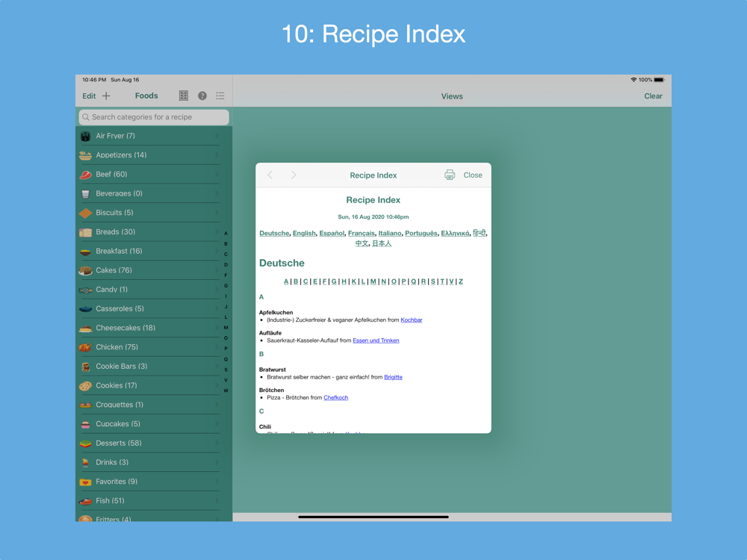The width and height of the screenshot is (747, 560).
Task: Expand the Cupcakes (5) chevron
Action: click(x=217, y=424)
